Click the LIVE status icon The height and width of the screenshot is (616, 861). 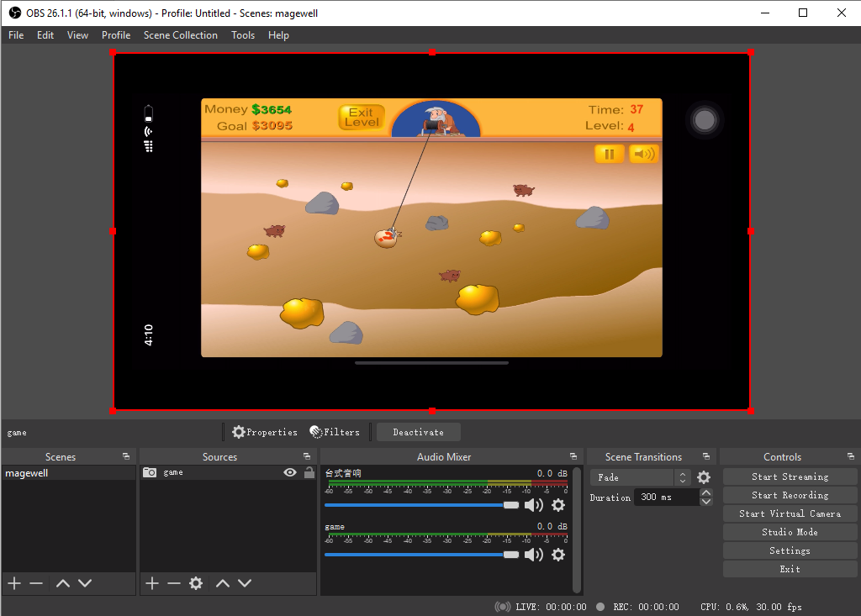point(503,607)
